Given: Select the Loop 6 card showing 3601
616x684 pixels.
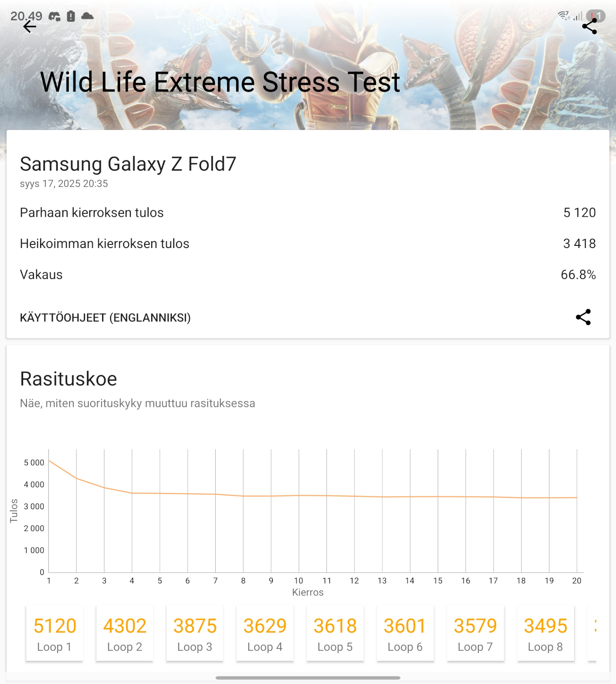Looking at the screenshot, I should pos(405,634).
